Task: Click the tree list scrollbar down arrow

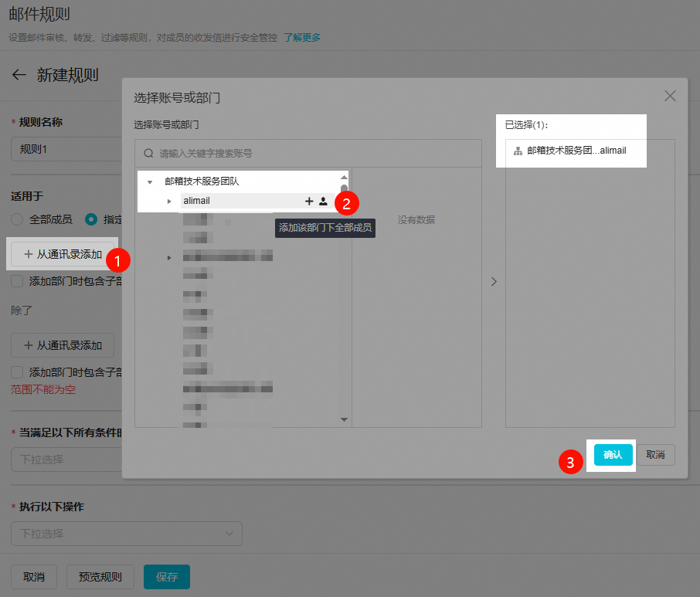Action: point(345,419)
